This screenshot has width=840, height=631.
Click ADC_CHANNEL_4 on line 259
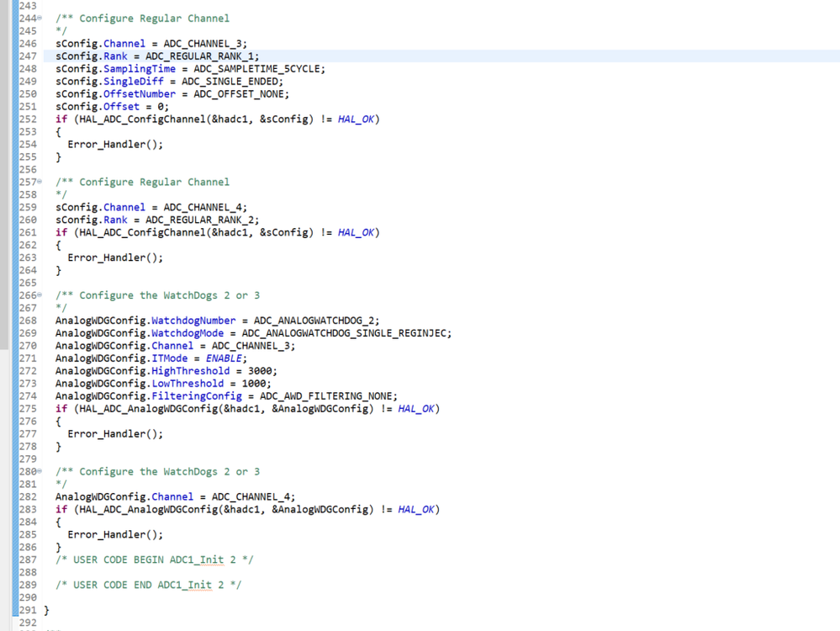203,207
